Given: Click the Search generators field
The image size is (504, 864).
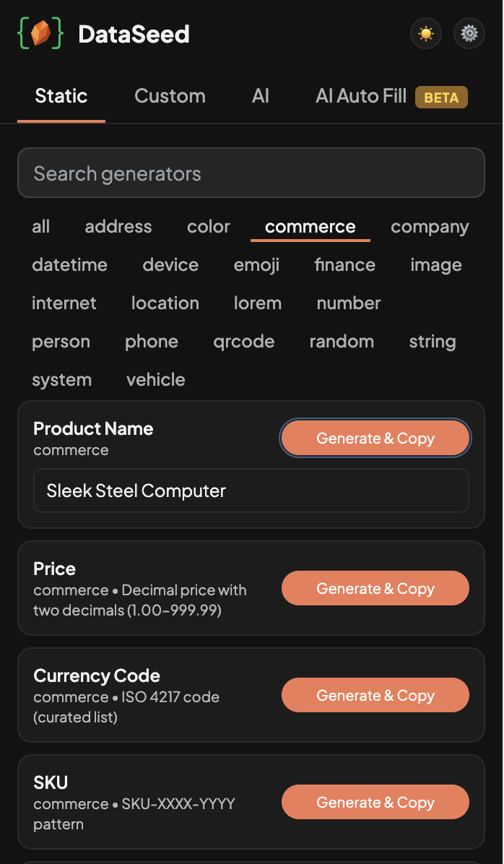Looking at the screenshot, I should pyautogui.click(x=251, y=173).
